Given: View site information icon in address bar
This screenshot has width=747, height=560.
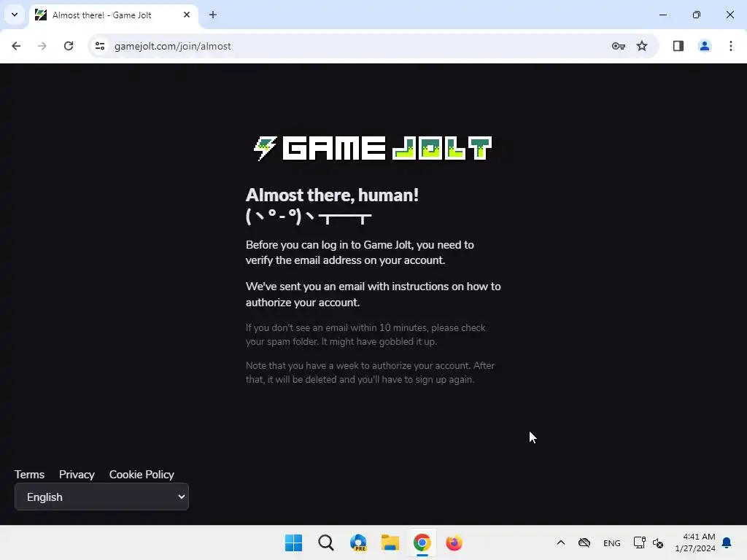Looking at the screenshot, I should (100, 46).
